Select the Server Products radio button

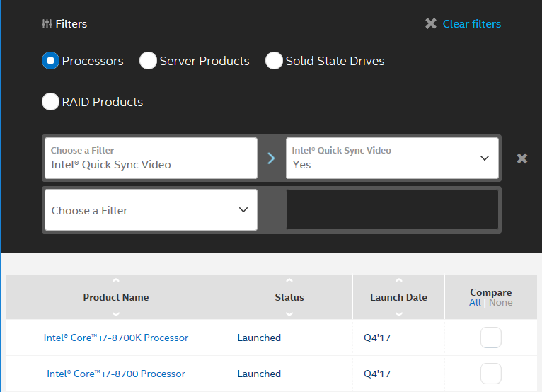[148, 61]
